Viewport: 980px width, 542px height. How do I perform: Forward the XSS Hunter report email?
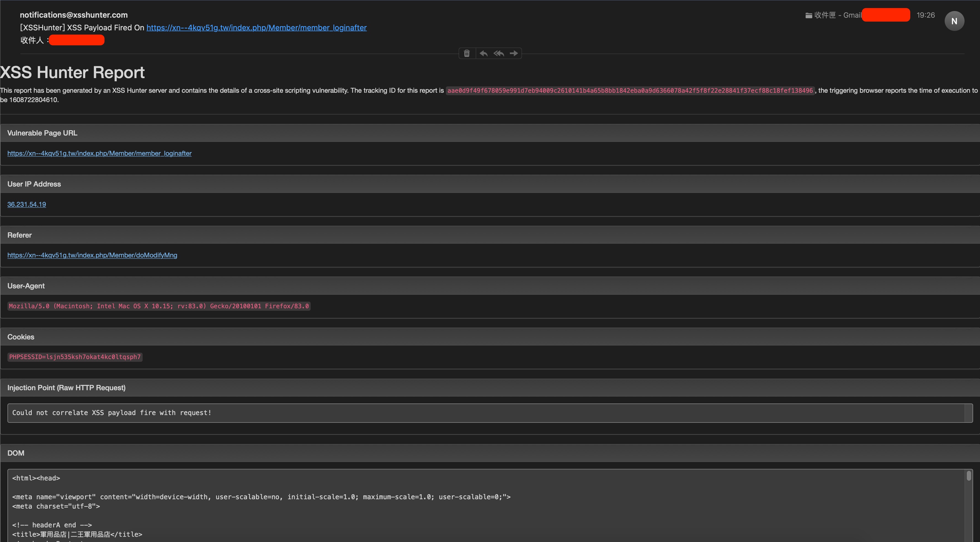[x=513, y=53]
